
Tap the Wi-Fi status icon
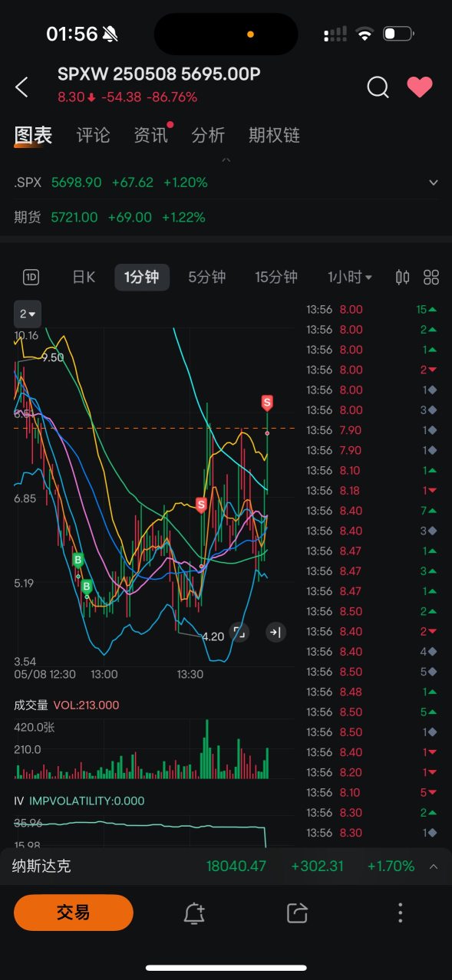[x=365, y=34]
